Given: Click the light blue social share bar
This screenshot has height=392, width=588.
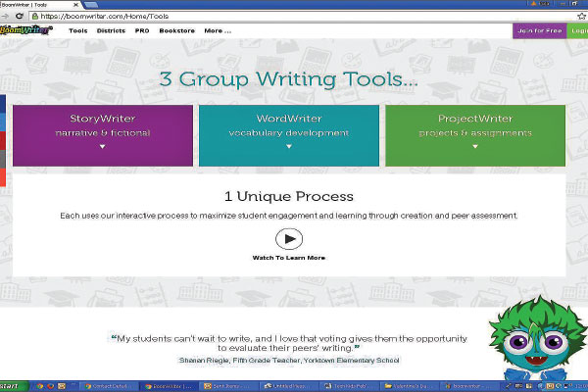Looking at the screenshot, I should (x=3, y=122).
